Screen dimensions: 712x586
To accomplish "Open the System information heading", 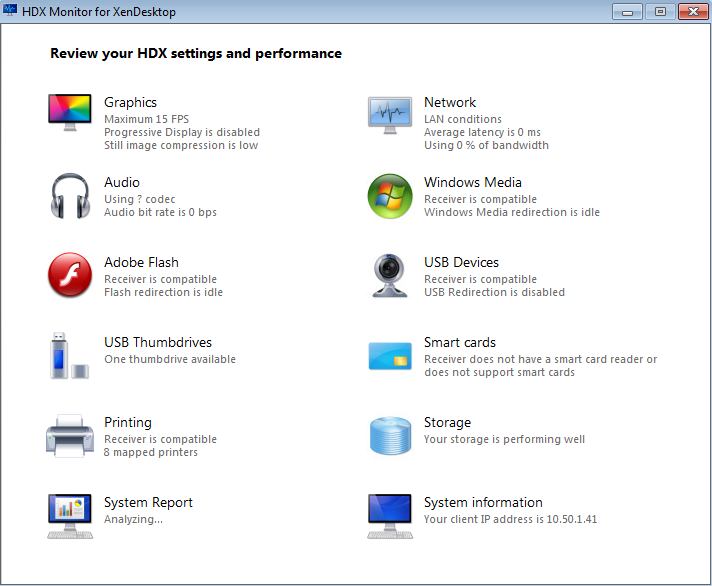I will click(x=483, y=502).
